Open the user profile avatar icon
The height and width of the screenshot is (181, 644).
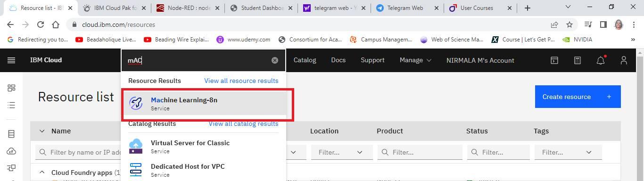tap(624, 60)
